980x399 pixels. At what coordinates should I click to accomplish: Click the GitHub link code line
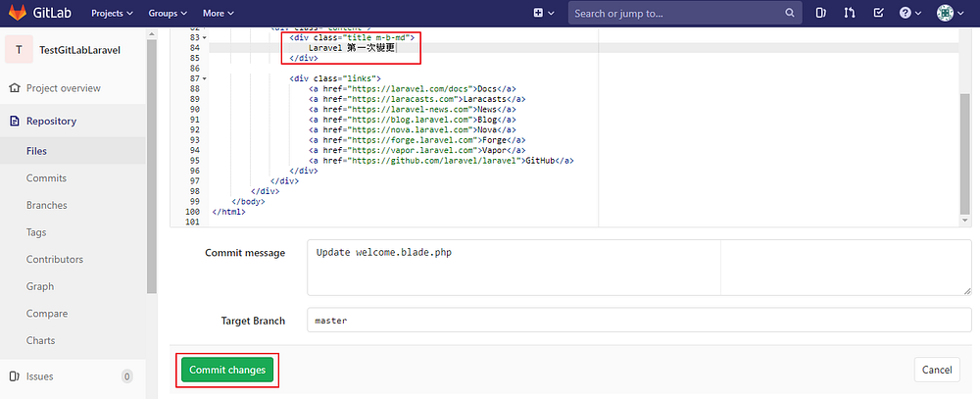(441, 161)
